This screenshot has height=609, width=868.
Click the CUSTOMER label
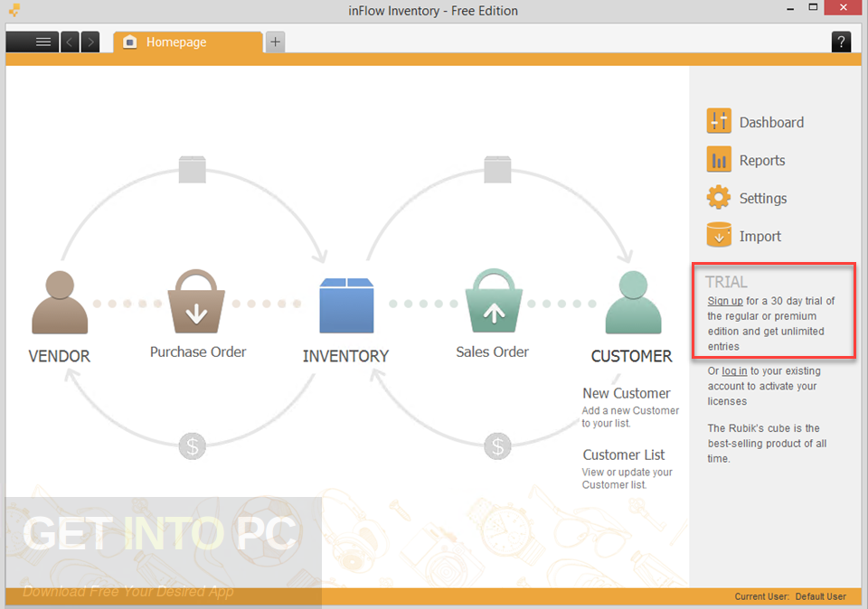tap(632, 356)
